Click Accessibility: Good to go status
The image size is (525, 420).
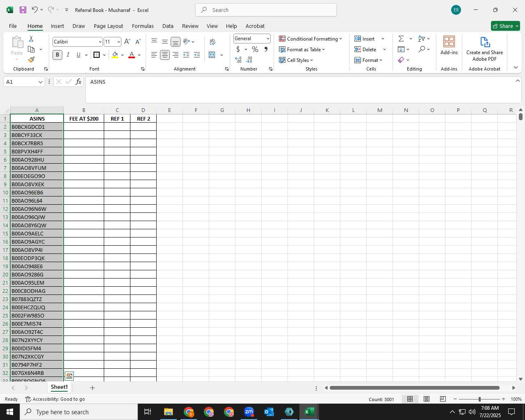55,399
